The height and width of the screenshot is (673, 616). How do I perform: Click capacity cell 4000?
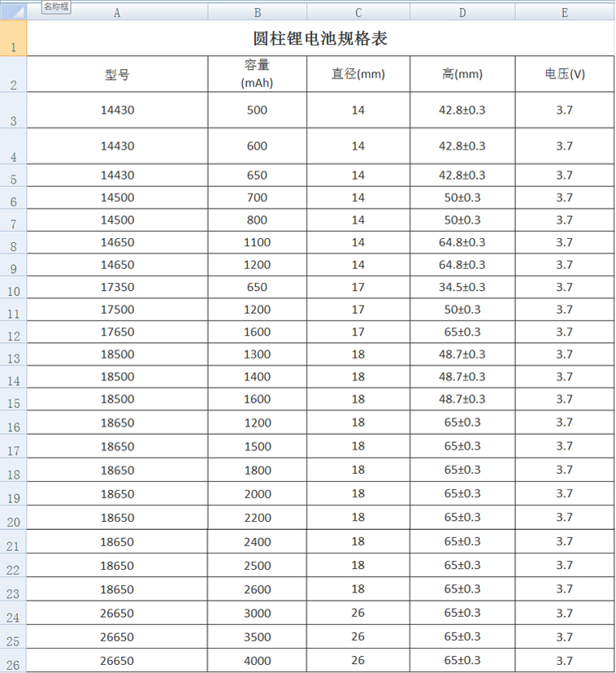[257, 660]
